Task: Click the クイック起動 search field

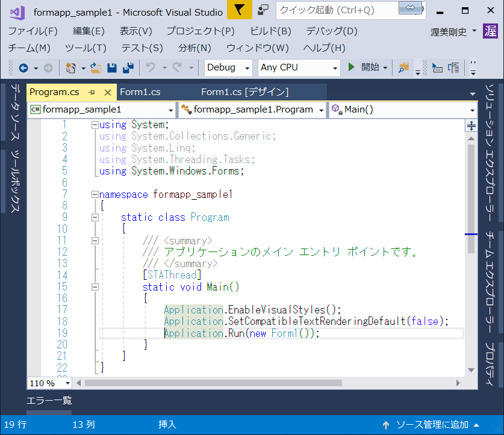Action: [350, 10]
